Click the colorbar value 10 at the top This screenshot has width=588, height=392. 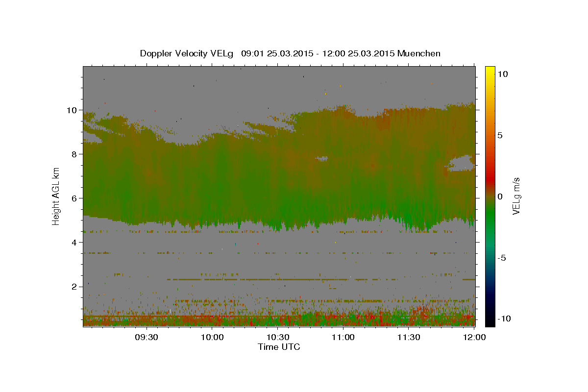503,74
